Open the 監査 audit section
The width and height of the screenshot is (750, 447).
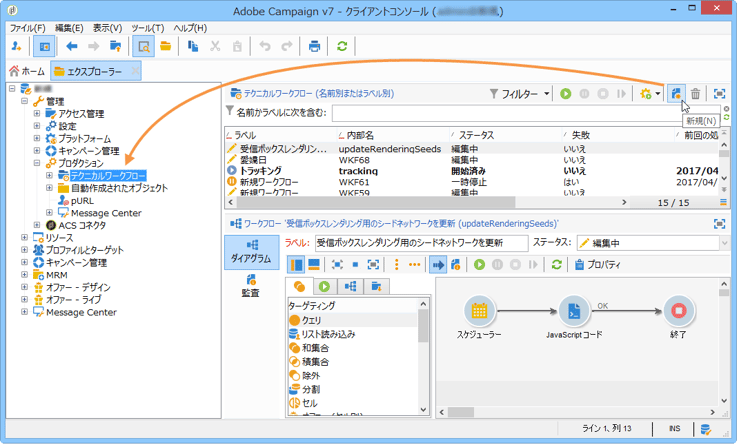pyautogui.click(x=251, y=286)
